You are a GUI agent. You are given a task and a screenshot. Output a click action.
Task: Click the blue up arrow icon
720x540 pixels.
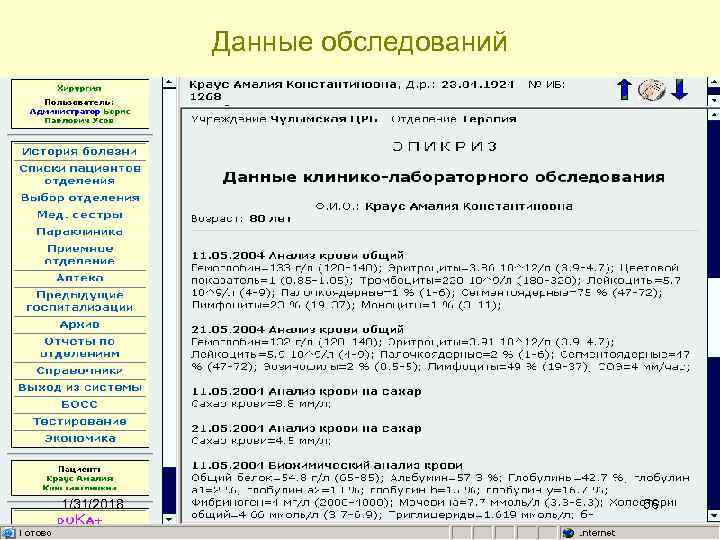click(x=624, y=90)
